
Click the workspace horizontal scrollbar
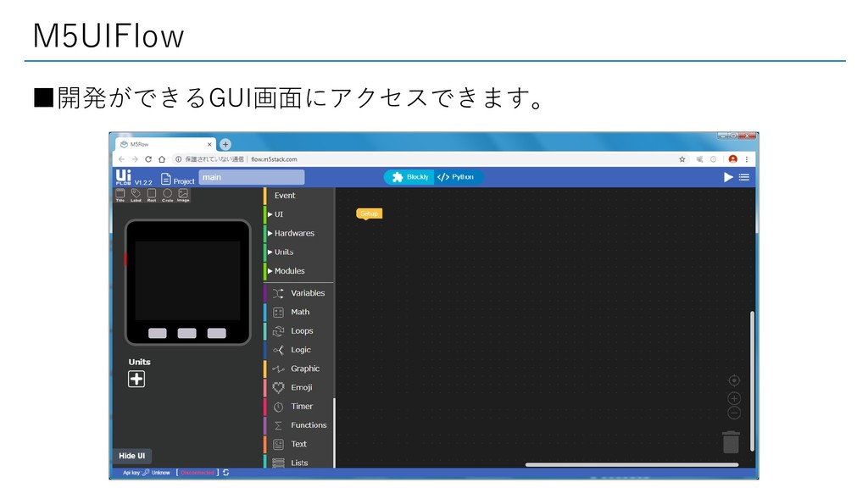(x=632, y=465)
